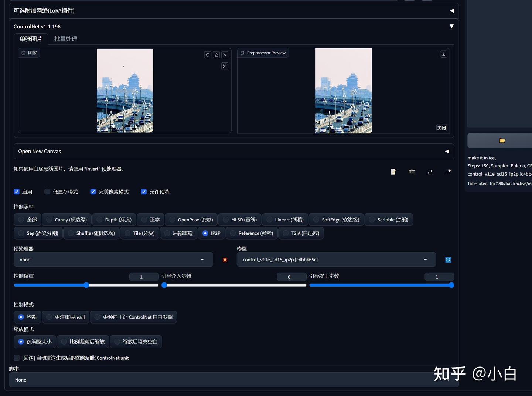Switch to the 批量处理 tab

pos(65,39)
